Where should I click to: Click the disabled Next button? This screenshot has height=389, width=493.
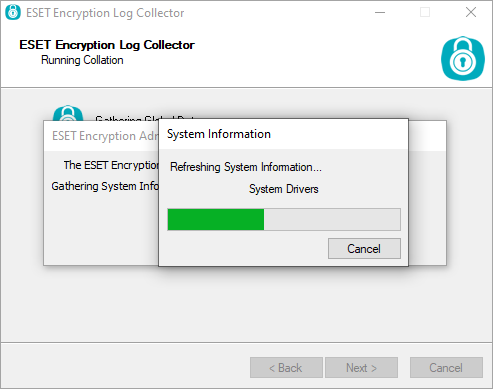click(361, 368)
